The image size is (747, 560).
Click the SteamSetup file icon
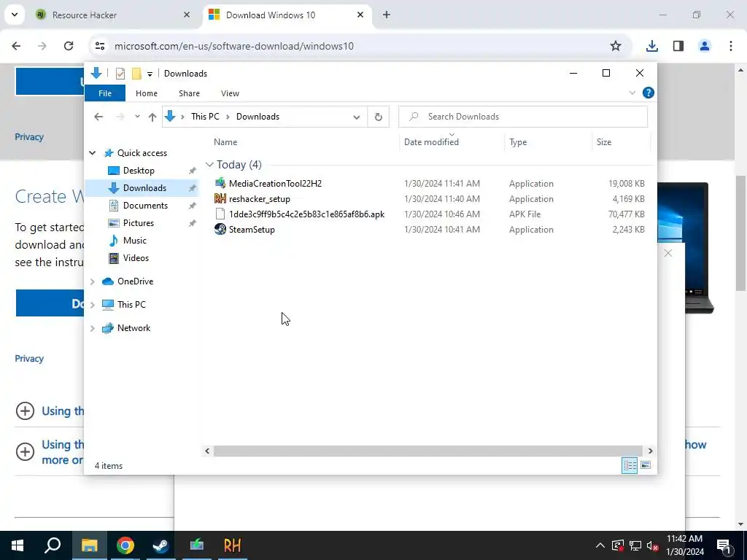[220, 229]
